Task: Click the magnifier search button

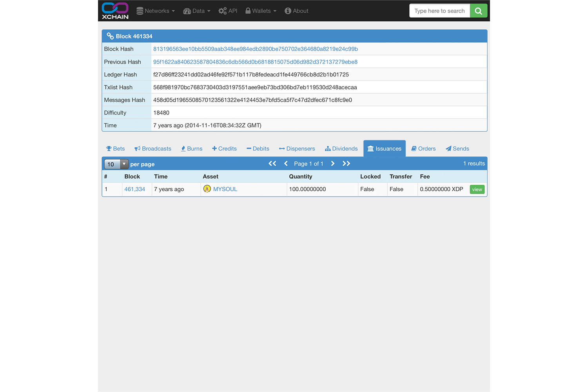Action: [x=478, y=11]
